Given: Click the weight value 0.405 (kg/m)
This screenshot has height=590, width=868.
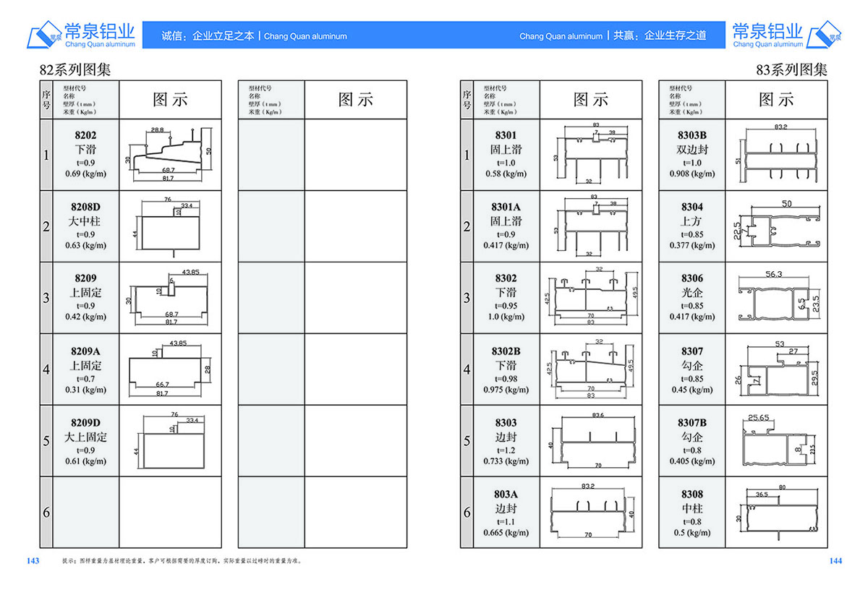Looking at the screenshot, I should pos(692,461).
